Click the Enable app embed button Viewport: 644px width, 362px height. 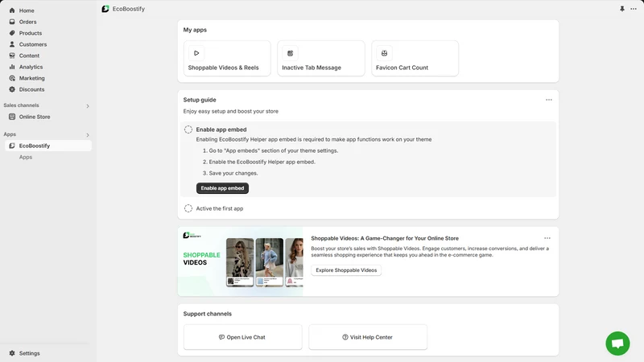[x=222, y=188]
